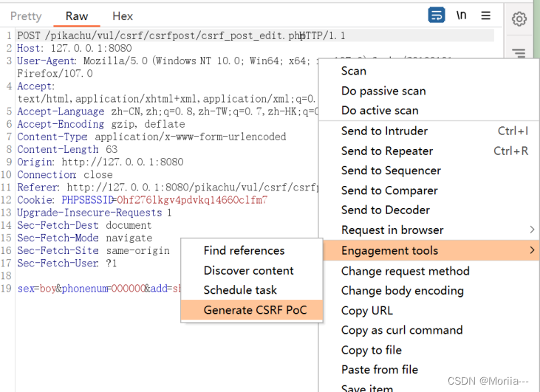The image size is (540, 392).
Task: Click the Sec-Fetch-Dest: document line
Action: pyautogui.click(x=84, y=225)
